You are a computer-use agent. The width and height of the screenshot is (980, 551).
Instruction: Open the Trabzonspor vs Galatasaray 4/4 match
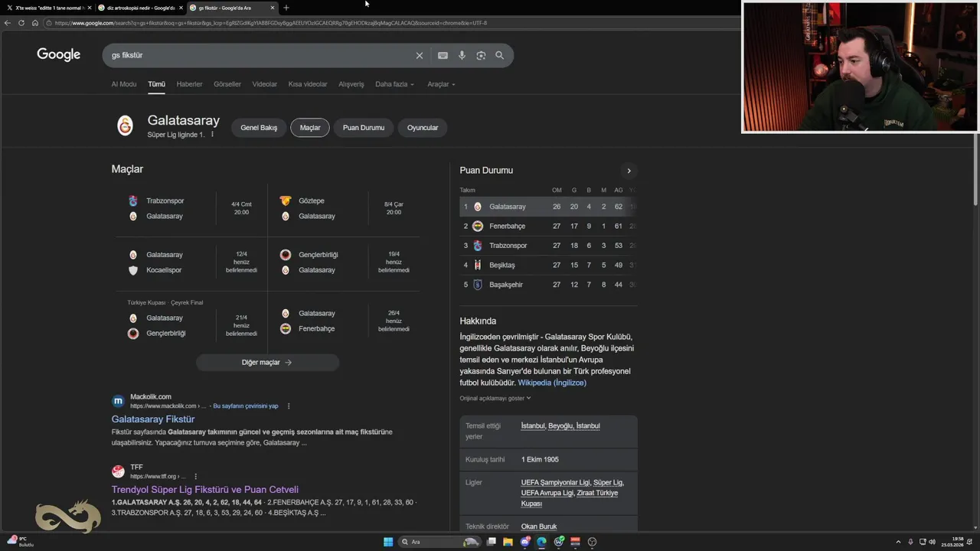[191, 208]
